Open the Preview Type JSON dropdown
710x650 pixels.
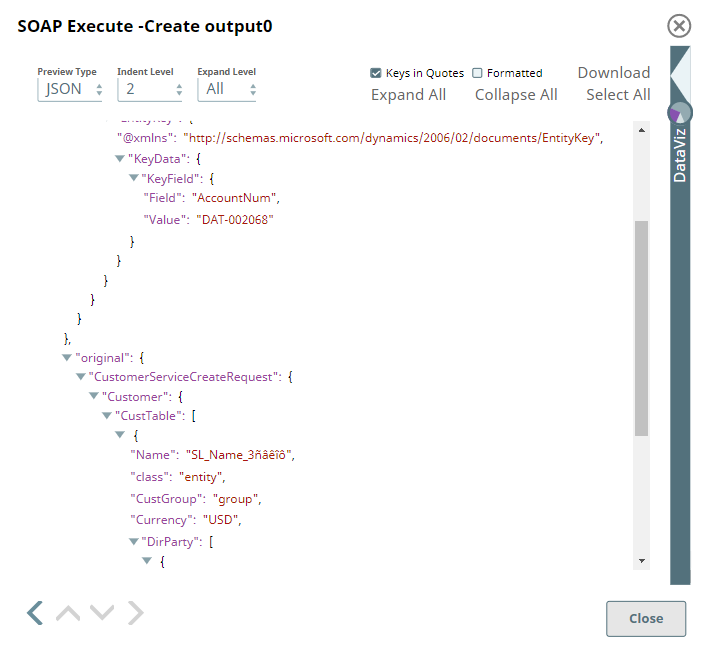point(70,89)
